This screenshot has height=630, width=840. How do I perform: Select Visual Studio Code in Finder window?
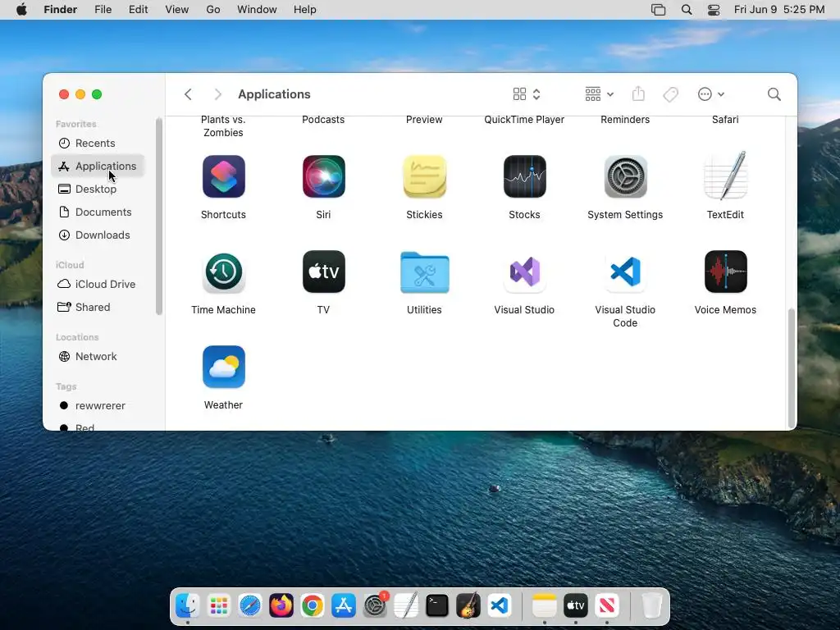click(625, 272)
